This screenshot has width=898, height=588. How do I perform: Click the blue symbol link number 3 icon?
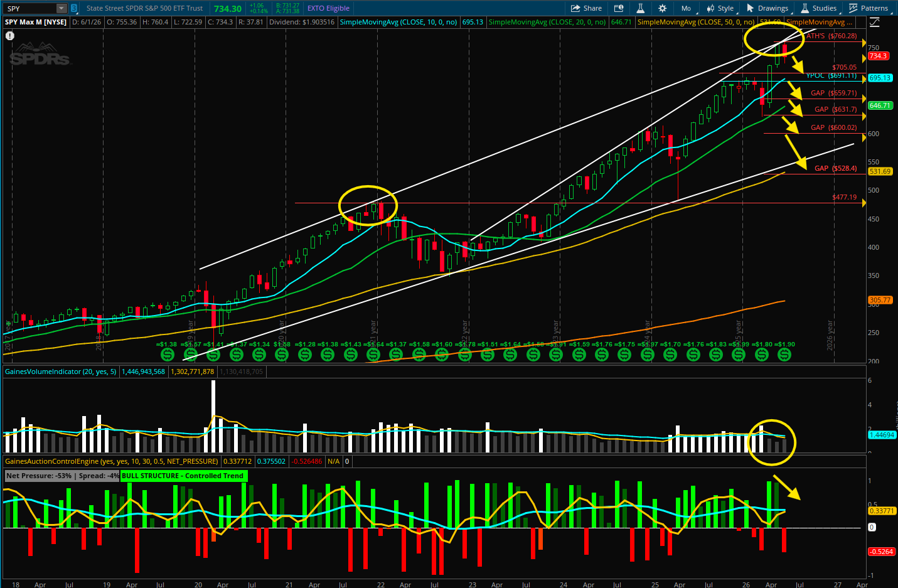coord(74,8)
